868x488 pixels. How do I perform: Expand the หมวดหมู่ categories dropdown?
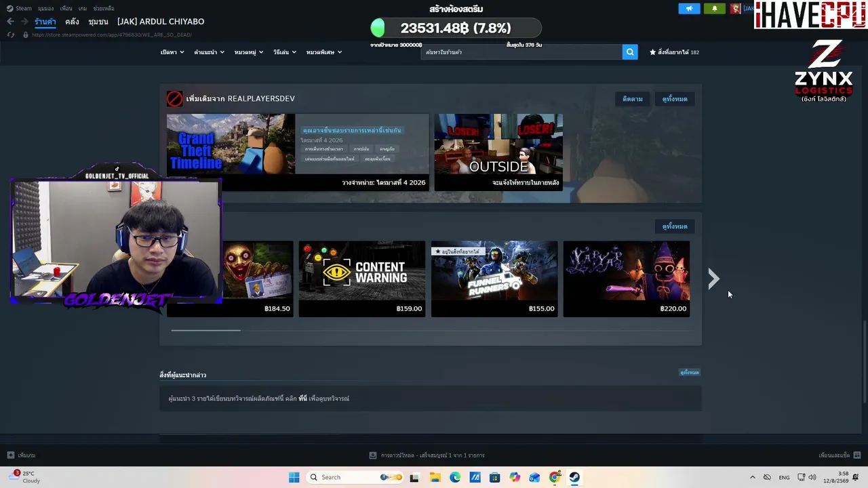(249, 52)
